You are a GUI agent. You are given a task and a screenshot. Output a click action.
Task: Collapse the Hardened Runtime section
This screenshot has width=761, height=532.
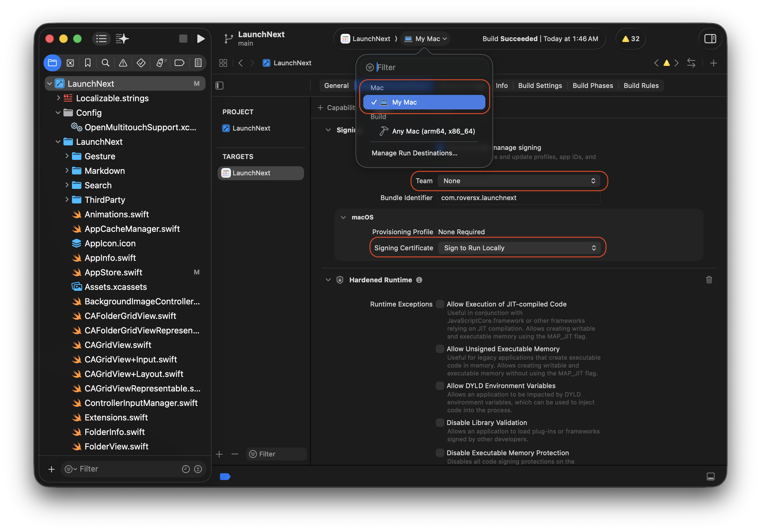[328, 280]
